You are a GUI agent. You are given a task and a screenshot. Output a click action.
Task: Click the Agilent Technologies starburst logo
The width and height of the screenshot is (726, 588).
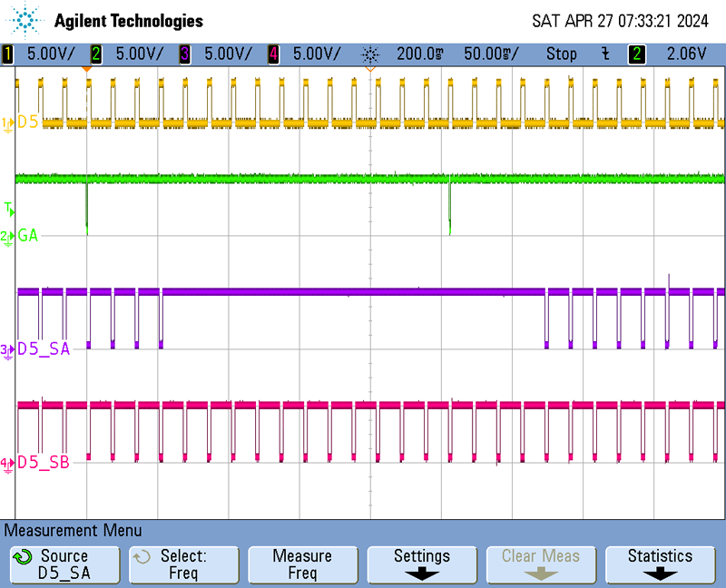click(26, 20)
